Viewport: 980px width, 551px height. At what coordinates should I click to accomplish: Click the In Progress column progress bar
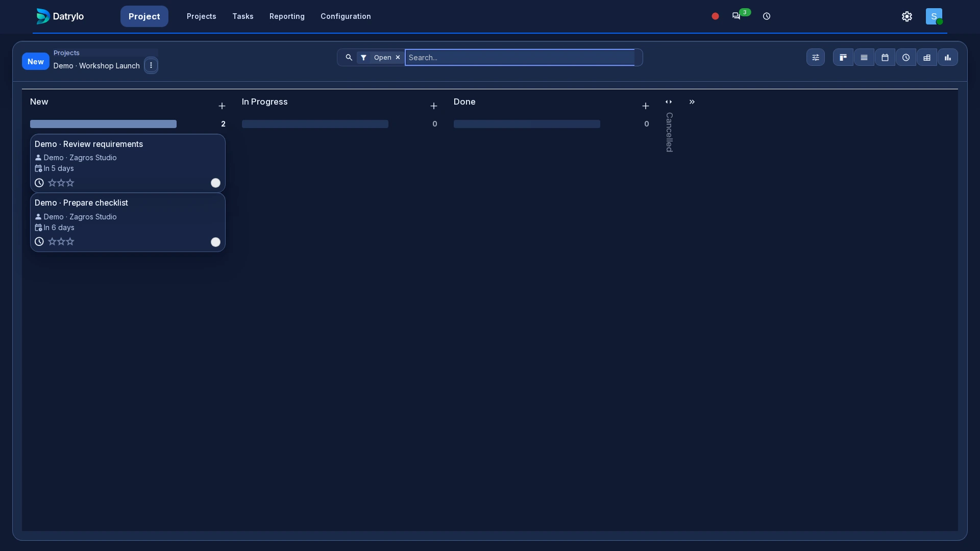coord(315,124)
